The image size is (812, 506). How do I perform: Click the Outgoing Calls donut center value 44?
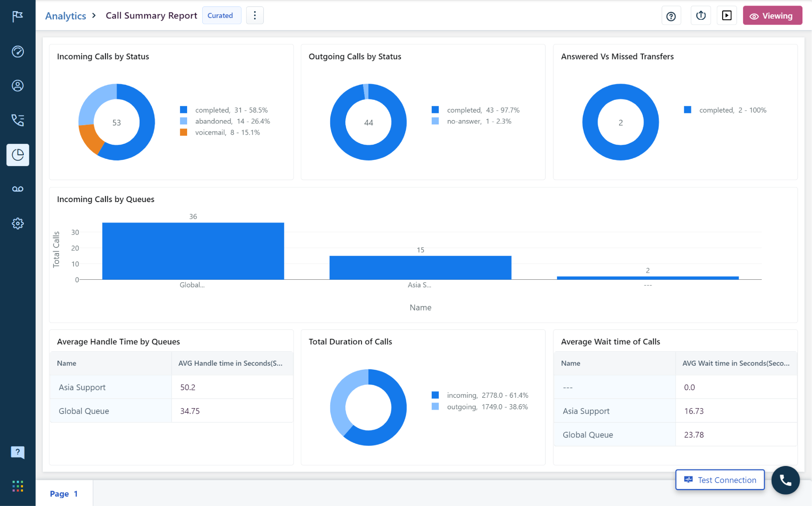click(368, 123)
